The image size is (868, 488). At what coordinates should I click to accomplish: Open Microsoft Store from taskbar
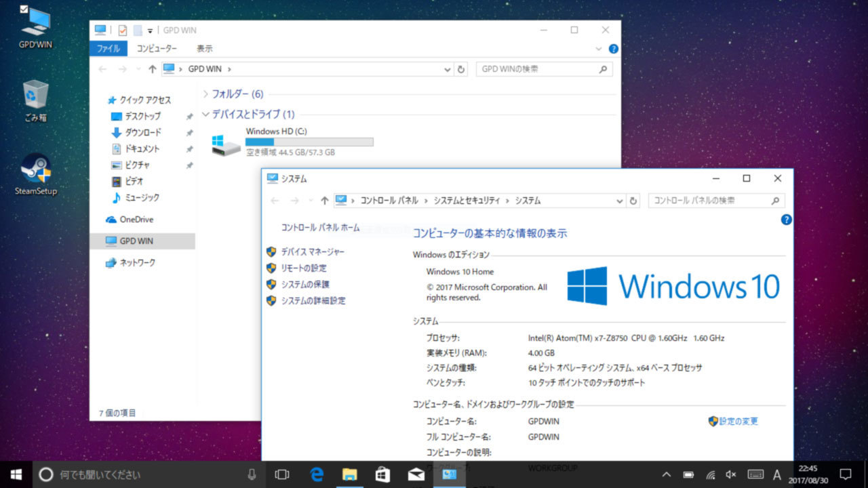pos(382,474)
